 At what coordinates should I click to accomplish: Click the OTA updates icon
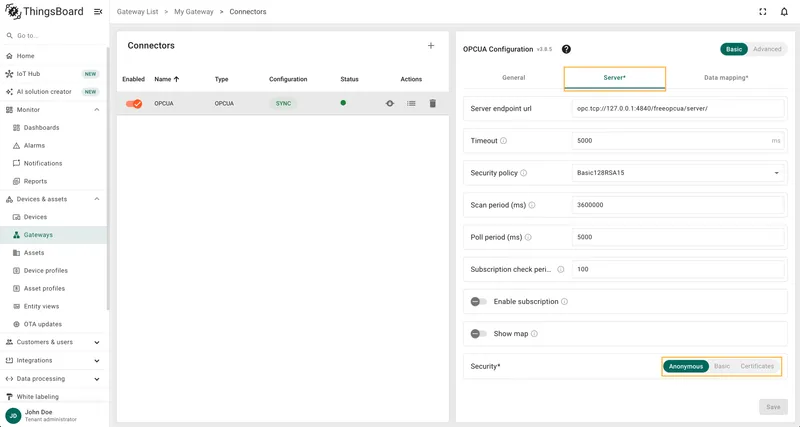tap(16, 324)
